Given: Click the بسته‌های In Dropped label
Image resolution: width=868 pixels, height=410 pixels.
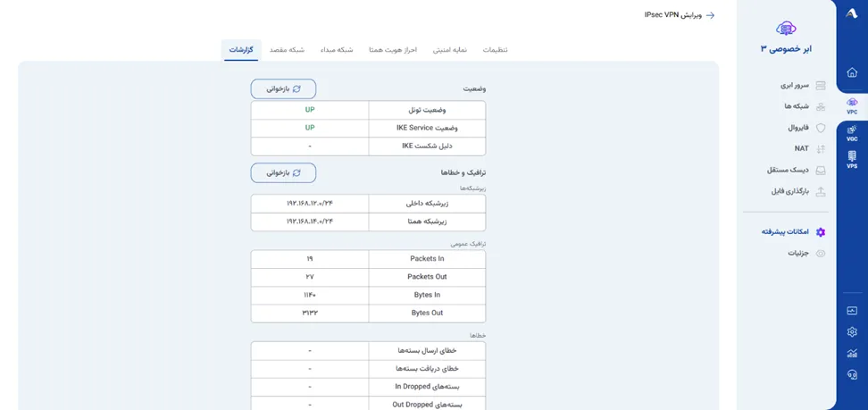Looking at the screenshot, I should click(x=430, y=387).
